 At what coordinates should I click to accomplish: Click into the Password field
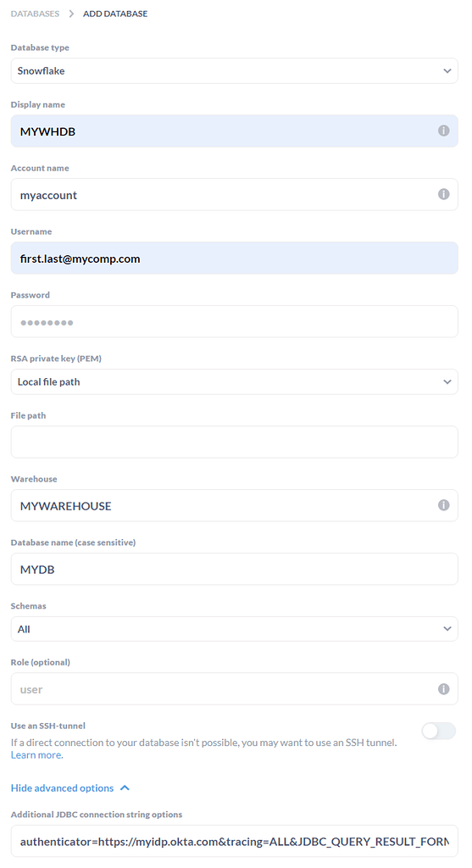234,321
